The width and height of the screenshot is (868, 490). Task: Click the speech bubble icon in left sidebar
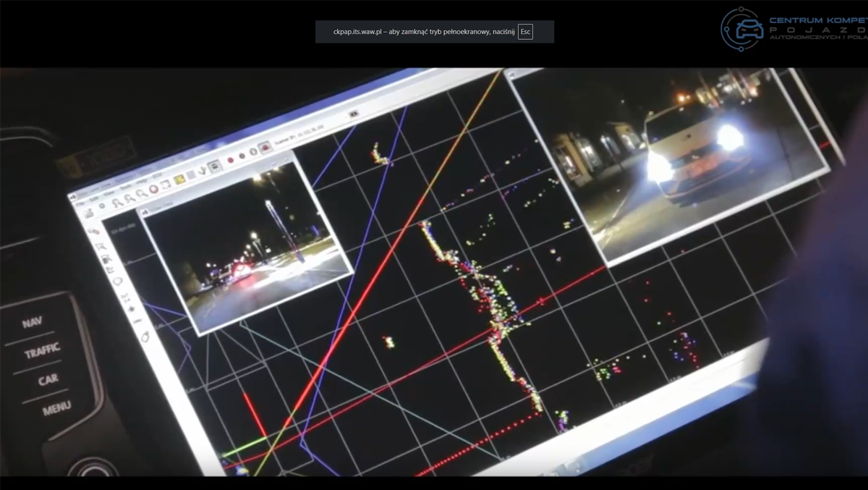pyautogui.click(x=118, y=281)
